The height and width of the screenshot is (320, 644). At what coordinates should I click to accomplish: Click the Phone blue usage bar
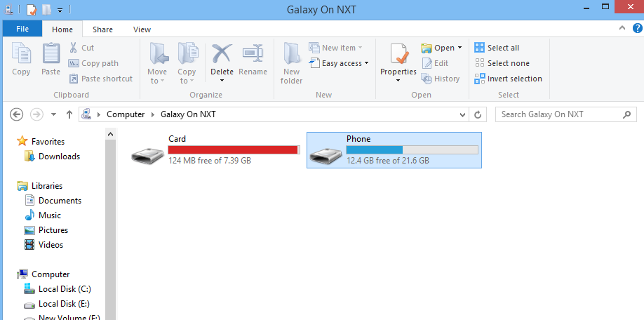pyautogui.click(x=412, y=150)
